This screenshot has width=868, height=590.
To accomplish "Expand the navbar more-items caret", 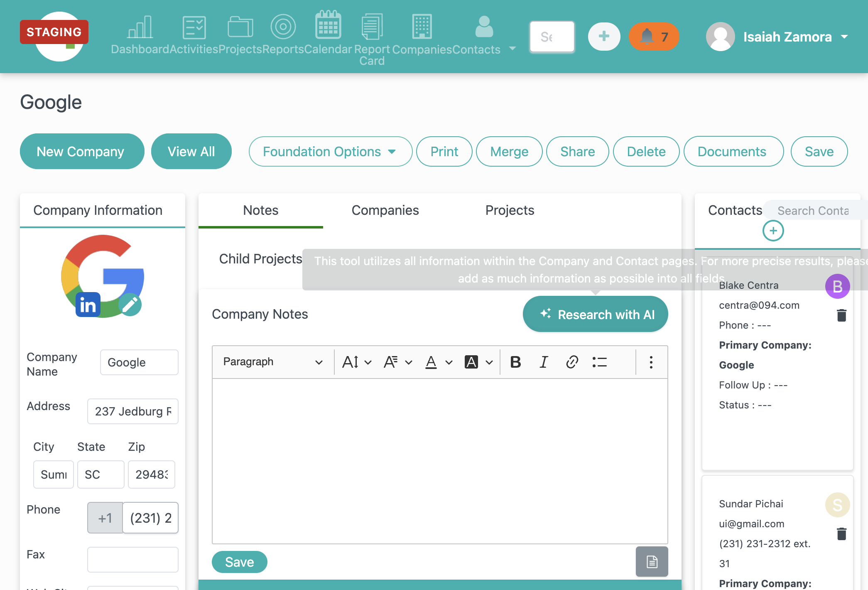I will [513, 48].
